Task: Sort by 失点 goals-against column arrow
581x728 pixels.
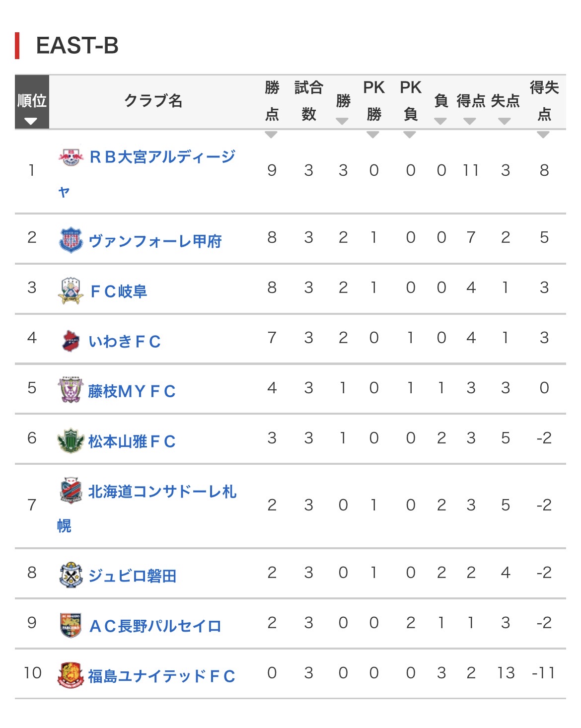Action: (505, 121)
